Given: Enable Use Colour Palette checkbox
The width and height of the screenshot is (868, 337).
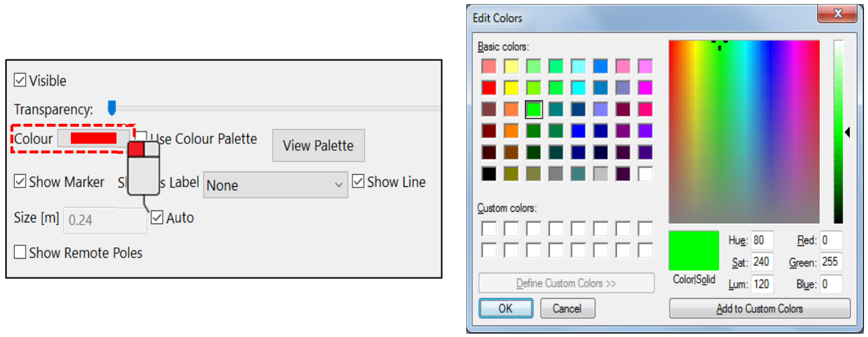Looking at the screenshot, I should (x=142, y=139).
